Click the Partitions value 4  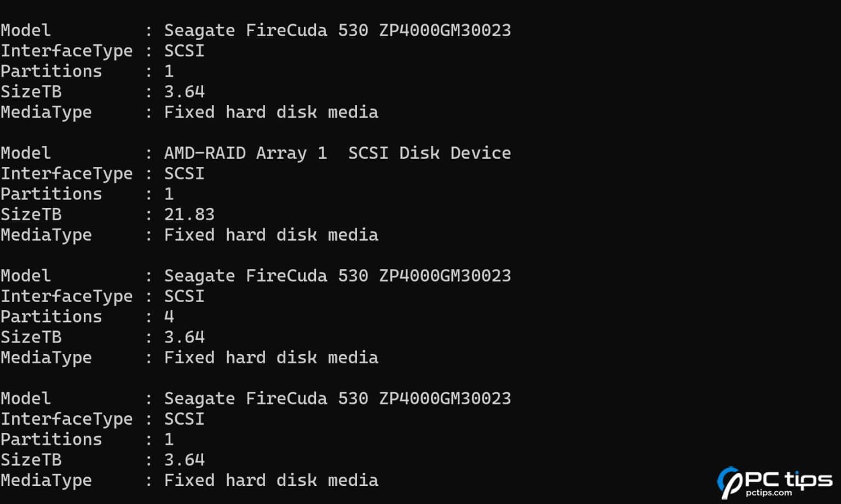(x=169, y=317)
